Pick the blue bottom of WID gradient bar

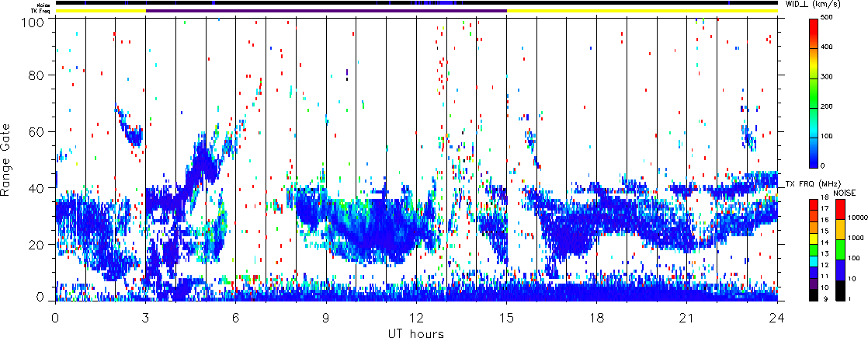pos(813,161)
